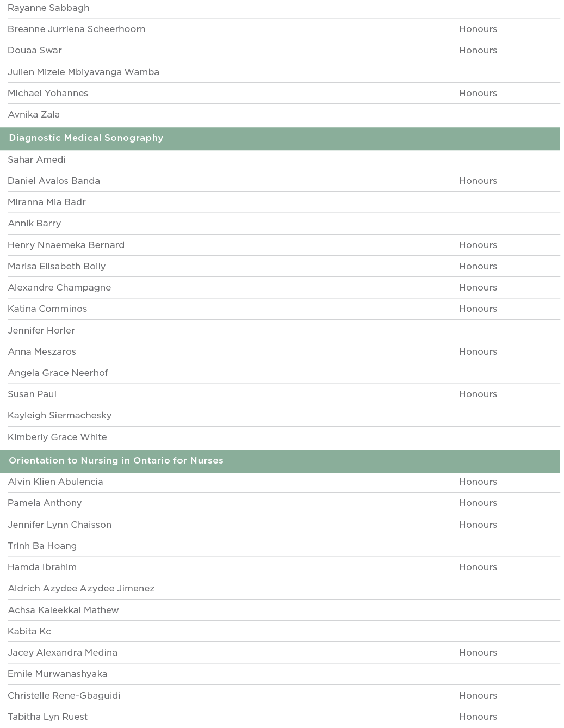The image size is (564, 728).
Task: Click on Aldrich Azydee Azydee Jimenez
Action: [x=81, y=589]
